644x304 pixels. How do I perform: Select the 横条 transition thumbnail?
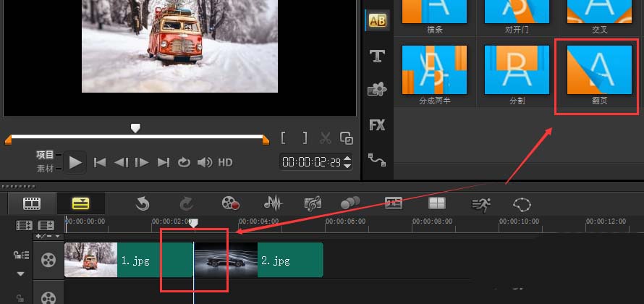(x=435, y=12)
